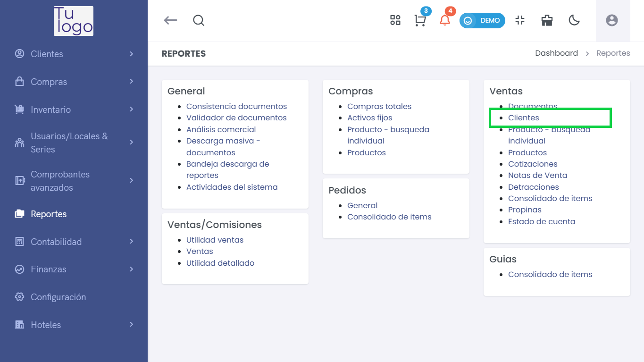Open the shopping cart icon
This screenshot has width=644, height=362.
[419, 21]
